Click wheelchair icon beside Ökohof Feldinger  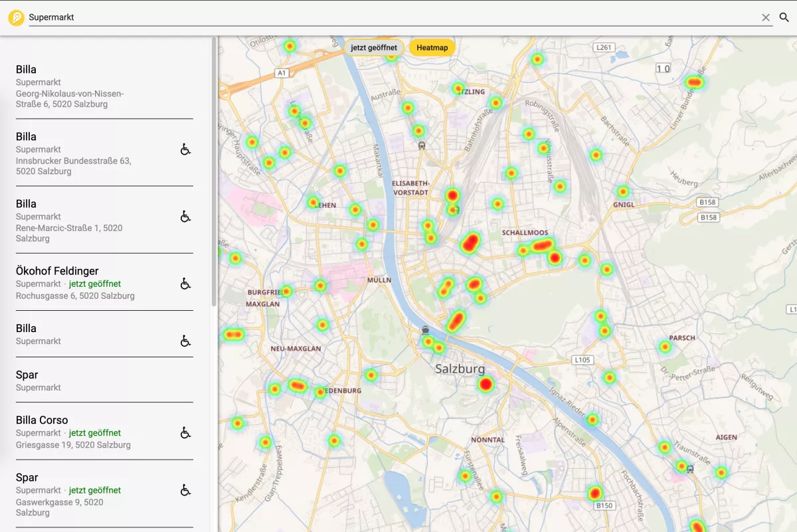tap(185, 284)
